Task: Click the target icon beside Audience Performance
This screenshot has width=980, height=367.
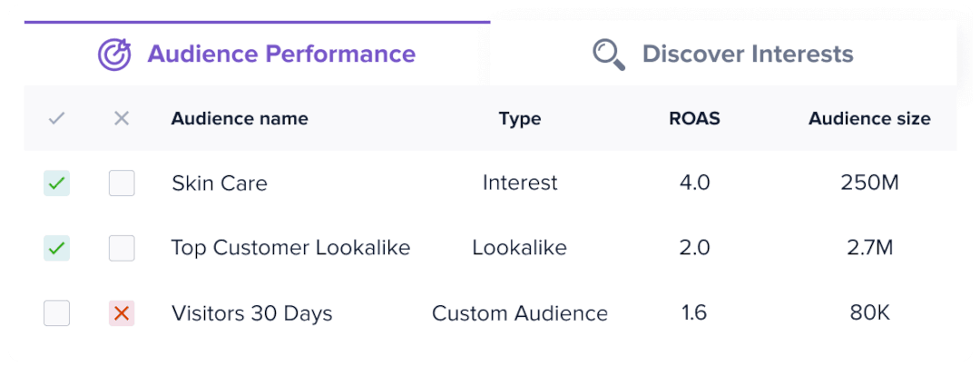Action: [x=115, y=55]
